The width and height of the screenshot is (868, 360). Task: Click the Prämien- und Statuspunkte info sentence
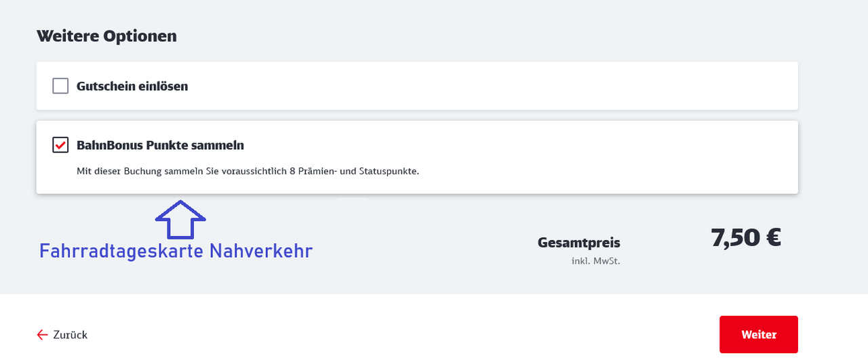(248, 171)
